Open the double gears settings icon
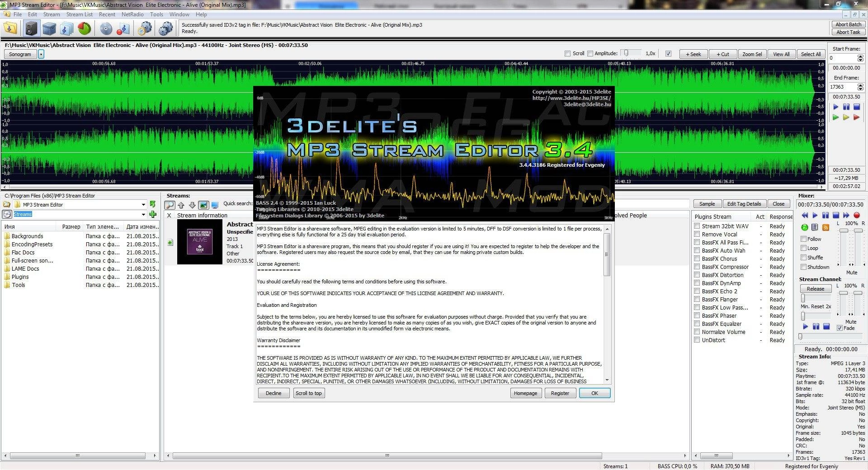This screenshot has width=868, height=470. point(166,29)
